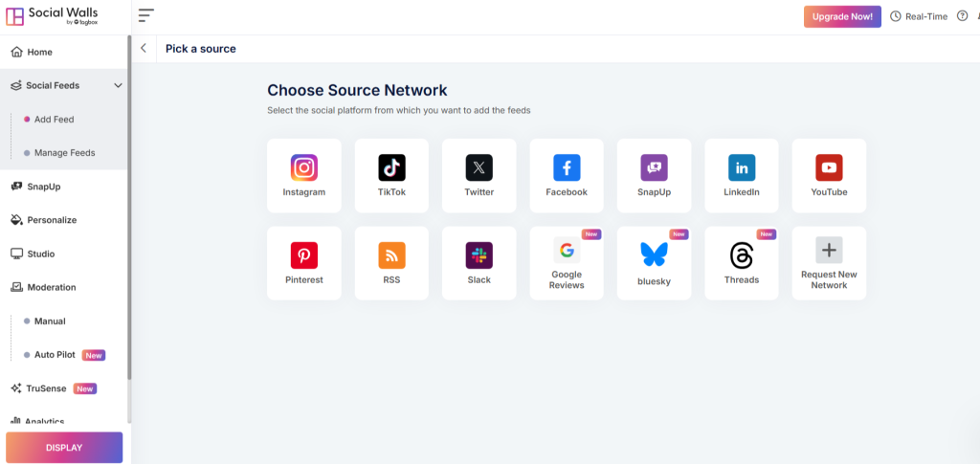Select the Threads network icon
Screen dimensions: 980x464
(x=742, y=255)
